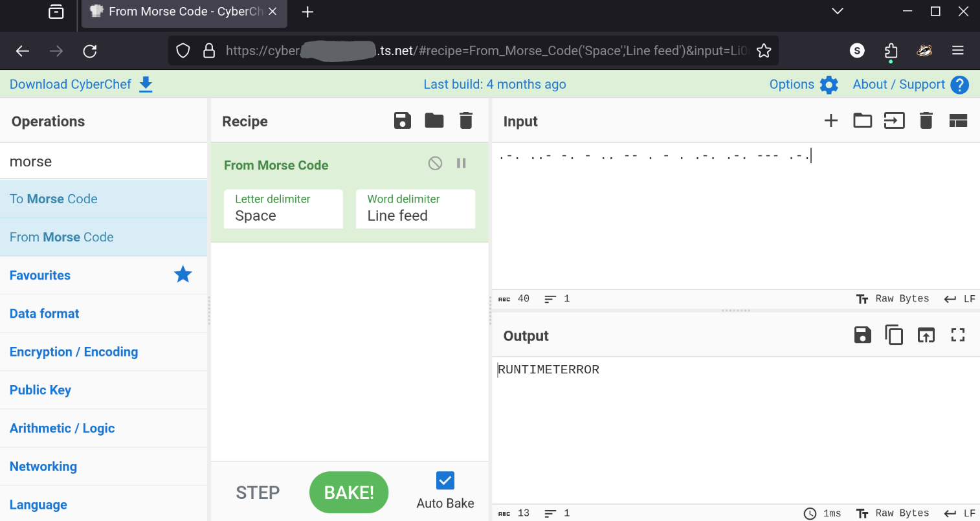Click Last build notice text
Screen dimensions: 980x521
pos(495,84)
